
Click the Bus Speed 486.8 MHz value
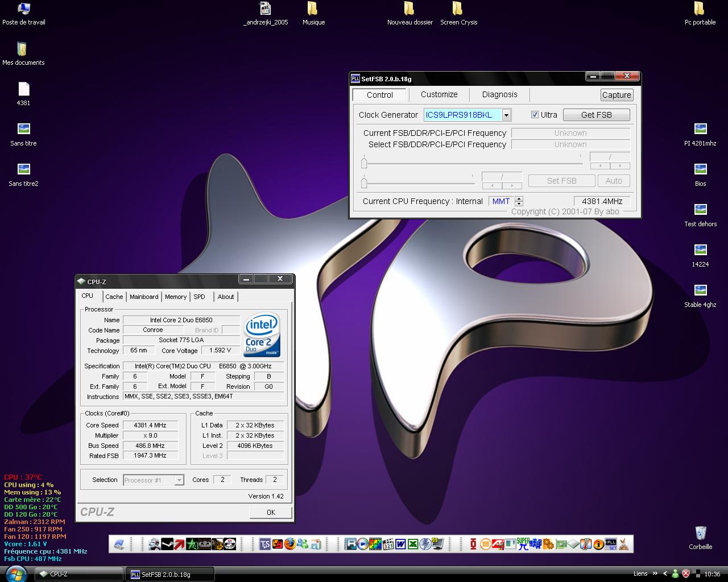150,446
